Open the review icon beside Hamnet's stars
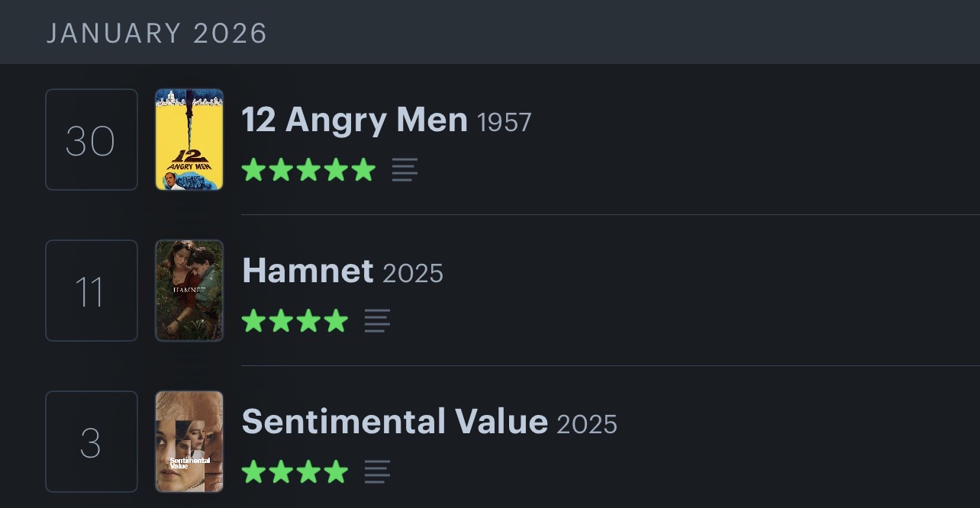Viewport: 980px width, 508px height. [377, 320]
